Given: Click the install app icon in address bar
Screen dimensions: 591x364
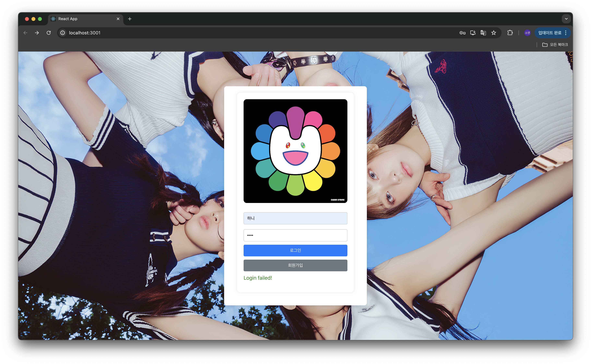Looking at the screenshot, I should [x=473, y=33].
